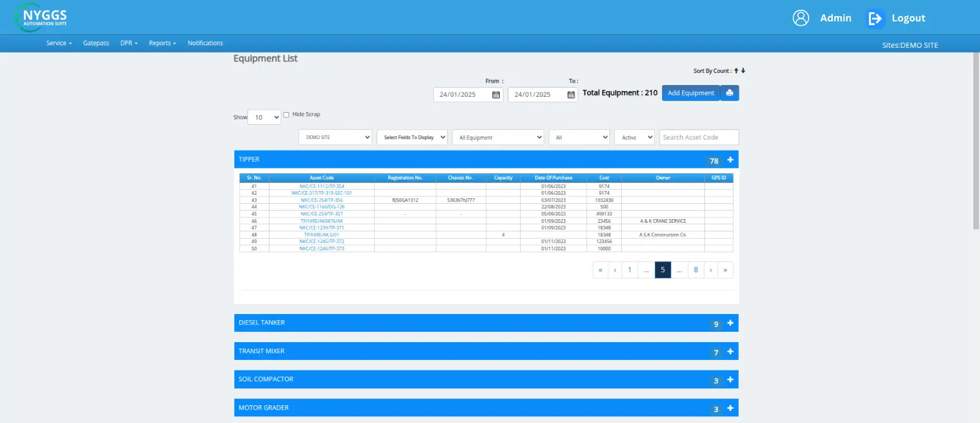The height and width of the screenshot is (423, 980).
Task: Go to next page with single right arrow
Action: [x=710, y=270]
